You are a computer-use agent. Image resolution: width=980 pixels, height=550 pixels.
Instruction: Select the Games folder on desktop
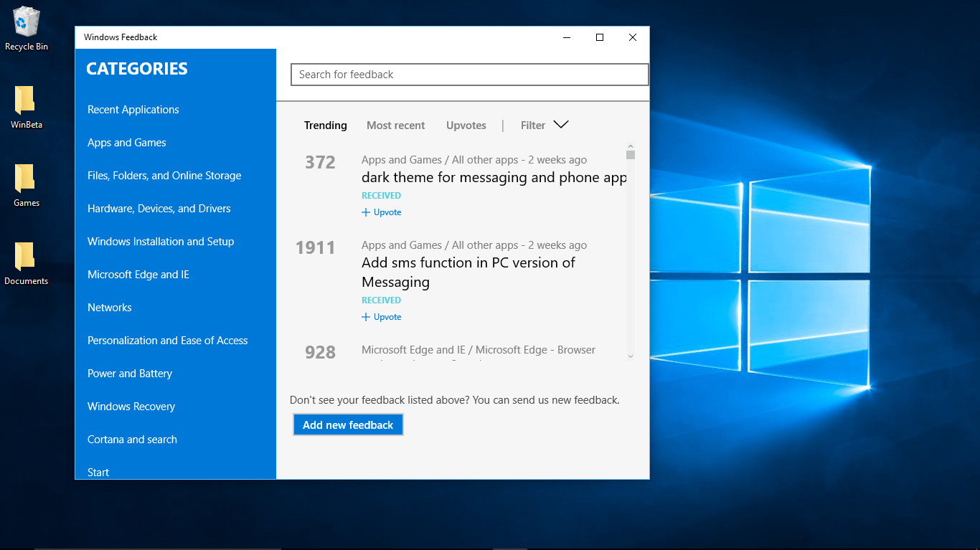tap(26, 185)
